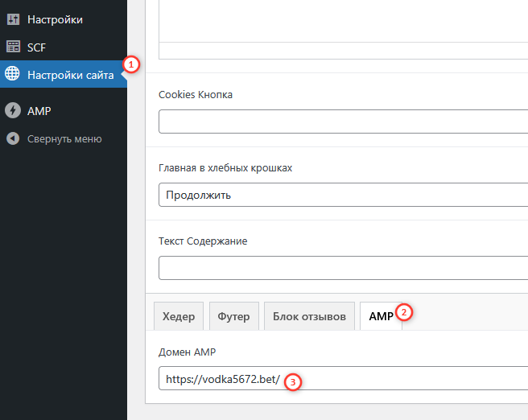This screenshot has width=528, height=420.
Task: Click the Свернуть меню arrow icon
Action: point(12,138)
